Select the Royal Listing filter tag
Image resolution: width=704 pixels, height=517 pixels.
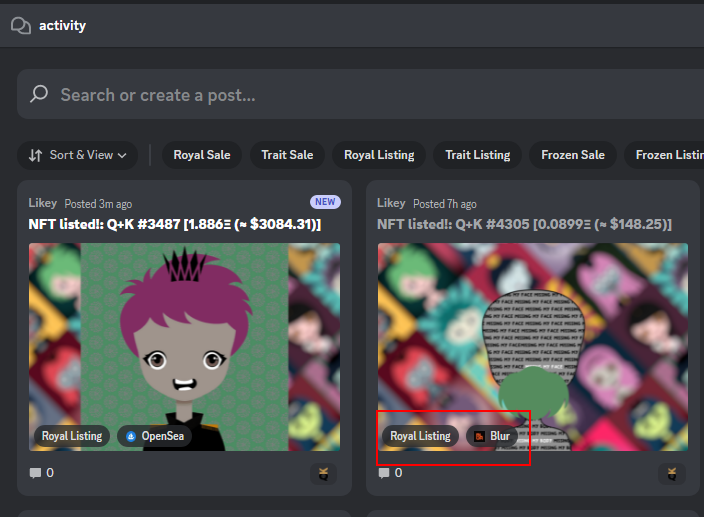[379, 155]
